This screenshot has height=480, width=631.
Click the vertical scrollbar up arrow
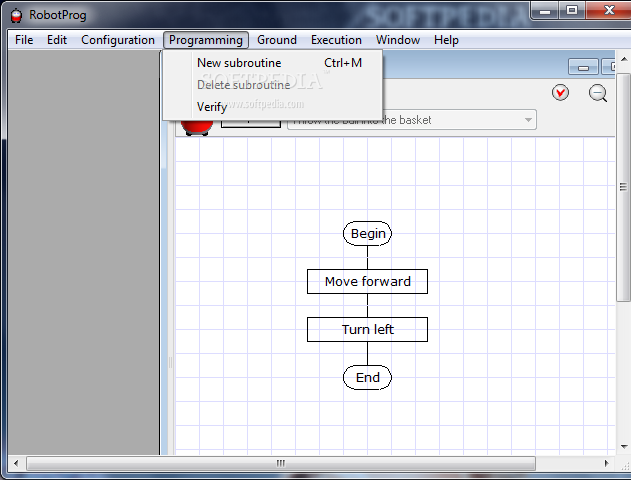tap(624, 60)
